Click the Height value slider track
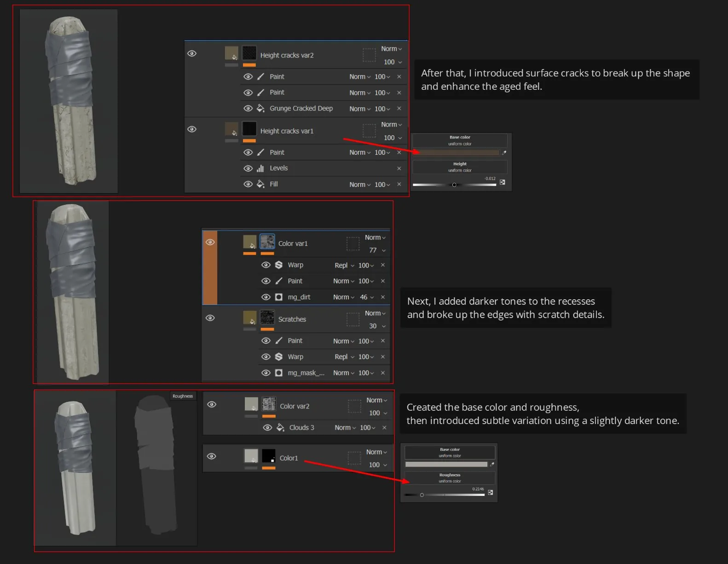The image size is (728, 564). (454, 185)
